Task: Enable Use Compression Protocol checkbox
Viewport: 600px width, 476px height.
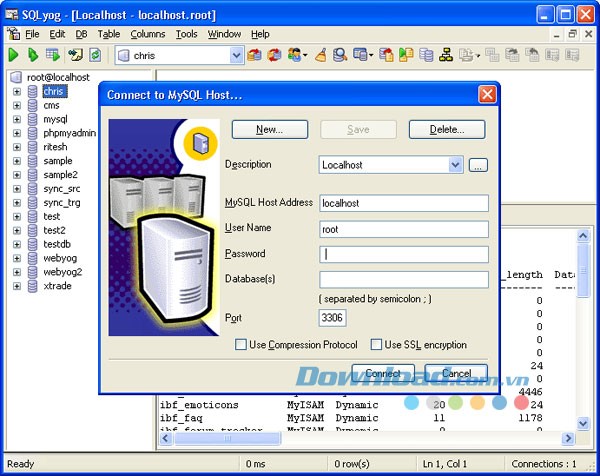Action: (x=241, y=345)
